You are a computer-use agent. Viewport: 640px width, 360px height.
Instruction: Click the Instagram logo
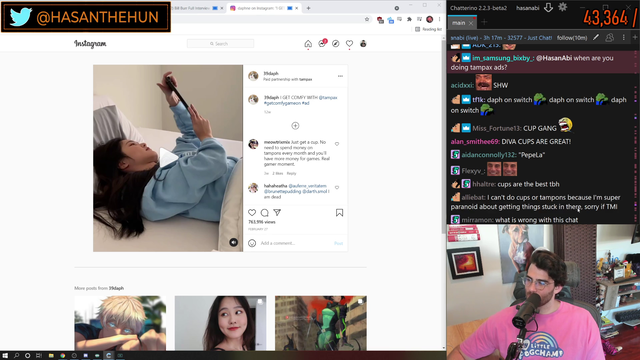90,44
